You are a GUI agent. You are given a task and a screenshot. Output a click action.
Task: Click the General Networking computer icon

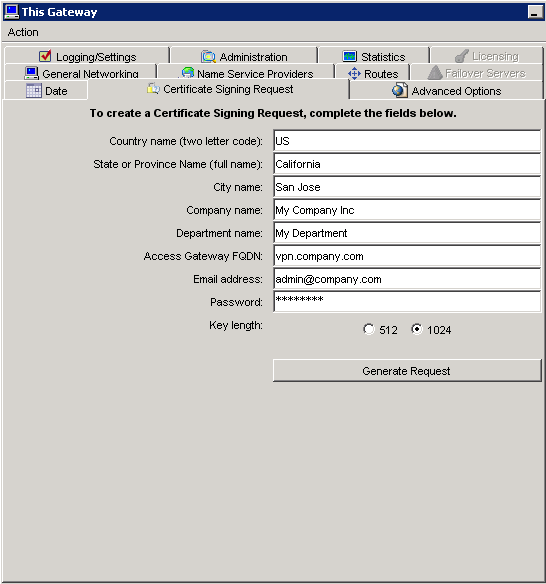[x=31, y=73]
